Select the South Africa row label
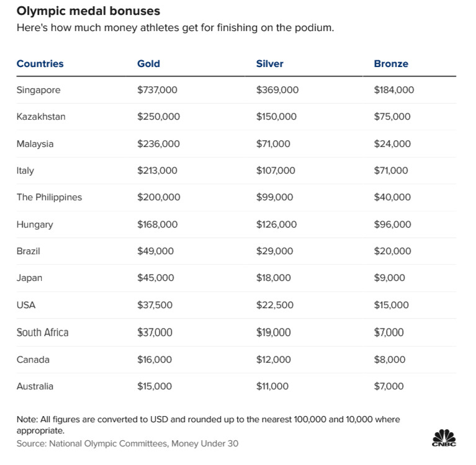 click(x=42, y=332)
